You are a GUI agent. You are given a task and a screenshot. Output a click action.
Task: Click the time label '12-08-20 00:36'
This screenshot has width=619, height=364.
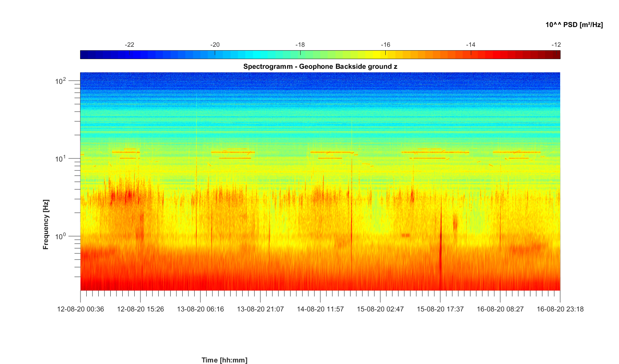(80, 309)
